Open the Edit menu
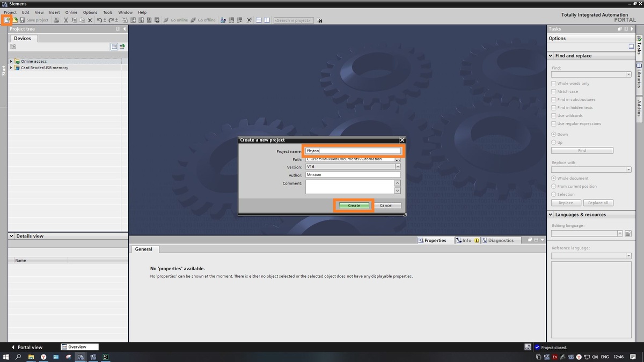The width and height of the screenshot is (644, 362). point(26,12)
